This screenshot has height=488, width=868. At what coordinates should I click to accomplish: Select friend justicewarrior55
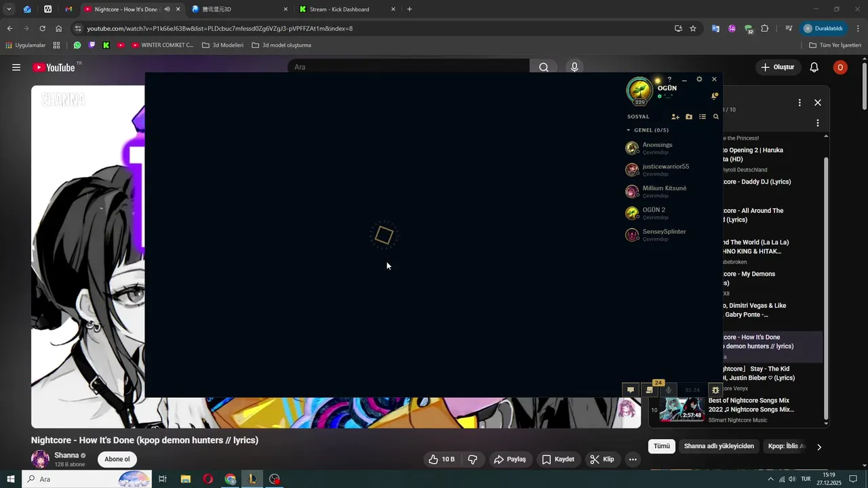(x=671, y=169)
